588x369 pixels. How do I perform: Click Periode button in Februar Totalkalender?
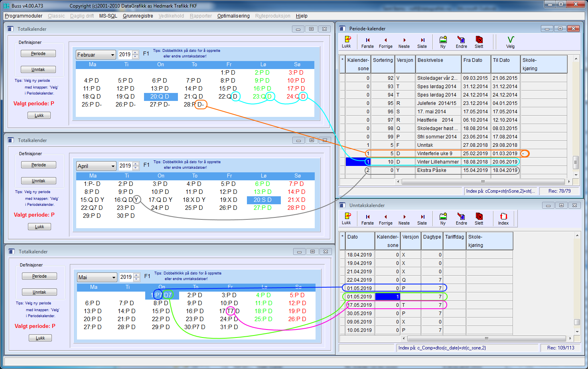click(x=38, y=53)
